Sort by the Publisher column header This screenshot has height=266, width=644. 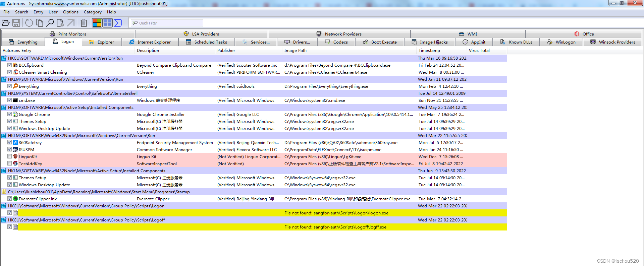(x=249, y=51)
